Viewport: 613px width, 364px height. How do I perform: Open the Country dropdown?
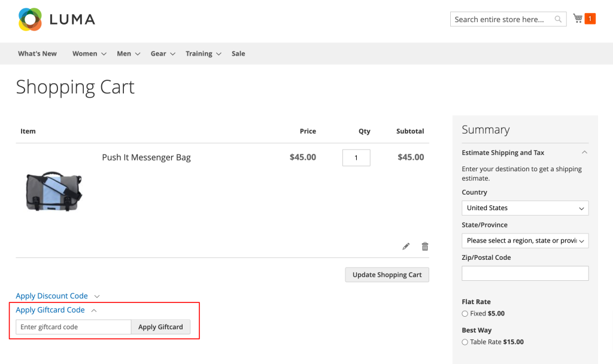(x=525, y=208)
